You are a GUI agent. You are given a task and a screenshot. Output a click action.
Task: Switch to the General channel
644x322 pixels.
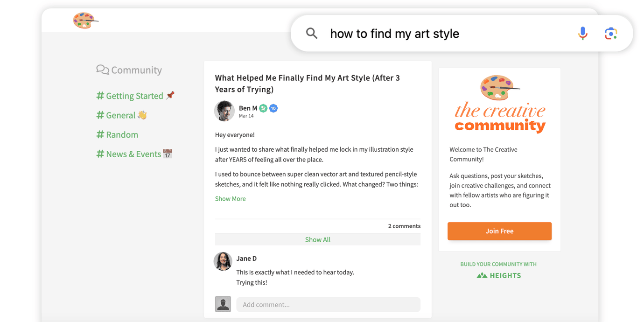click(x=120, y=115)
